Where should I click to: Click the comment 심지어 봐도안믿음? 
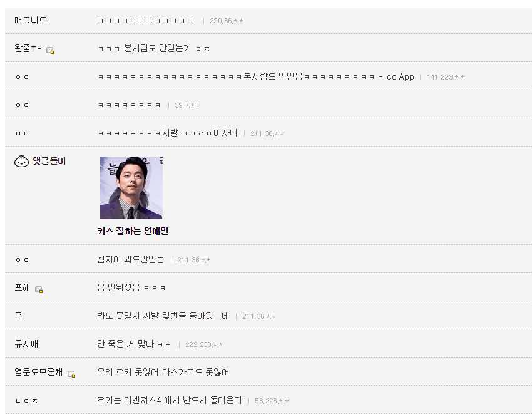pos(131,259)
